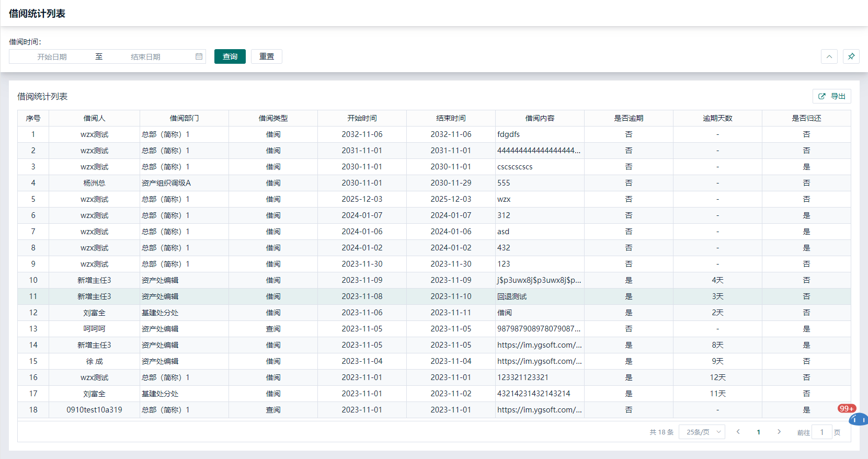Focus the 开始日期 start date field
The image size is (868, 459).
52,56
